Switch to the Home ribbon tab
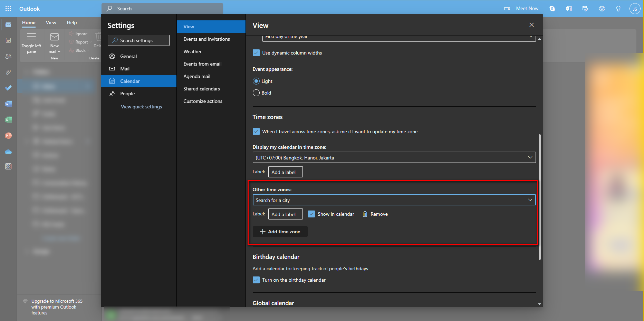The height and width of the screenshot is (321, 644). pyautogui.click(x=29, y=22)
